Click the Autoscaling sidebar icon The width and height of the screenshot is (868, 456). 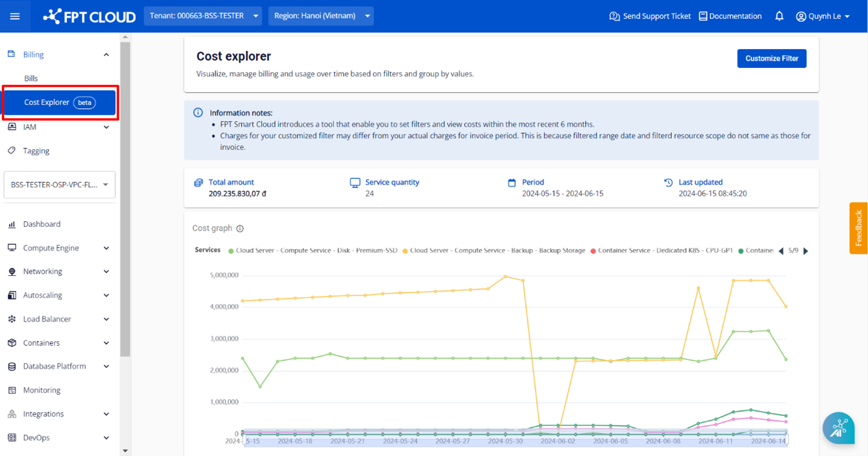12,295
